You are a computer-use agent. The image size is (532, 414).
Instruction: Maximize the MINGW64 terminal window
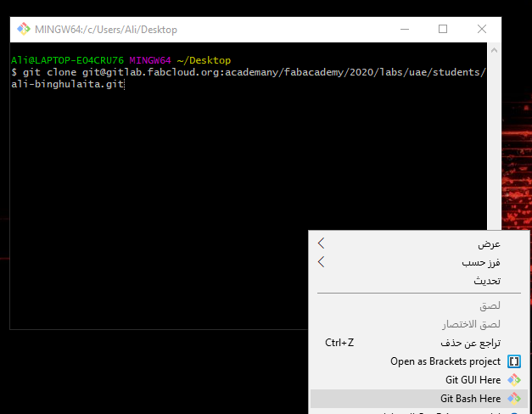tap(443, 29)
